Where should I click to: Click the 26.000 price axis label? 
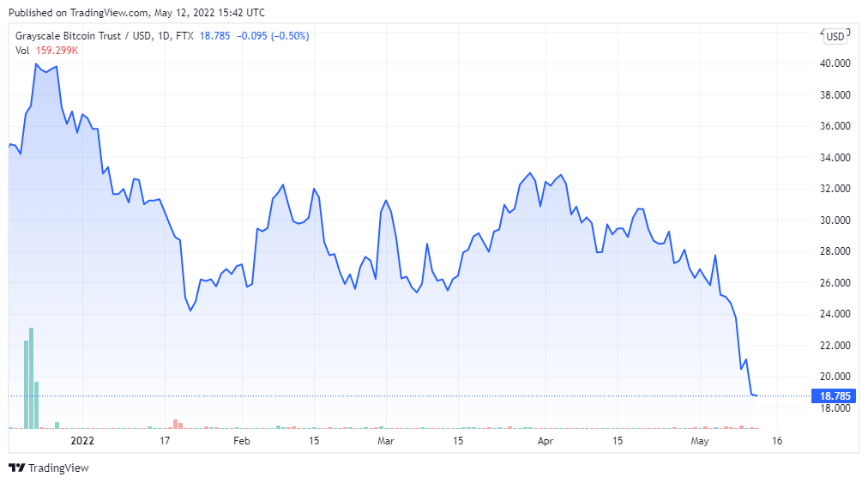(835, 282)
